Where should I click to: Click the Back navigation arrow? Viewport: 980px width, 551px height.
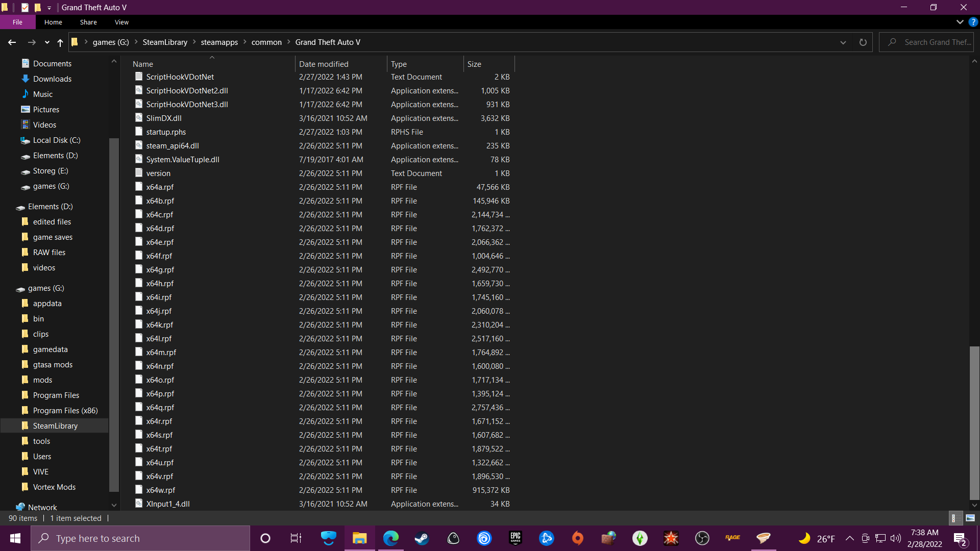[12, 42]
